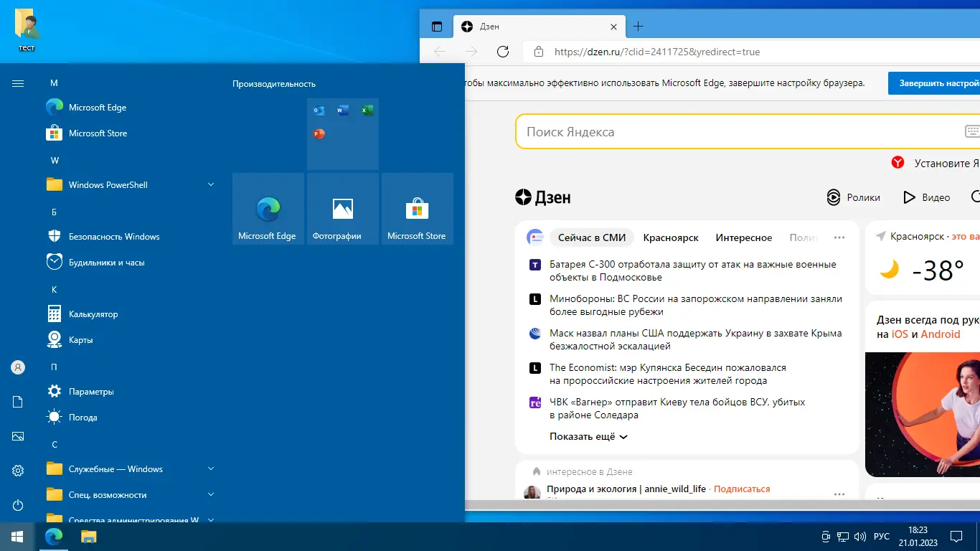Launch Microsoft Store from the app list

(131, 133)
